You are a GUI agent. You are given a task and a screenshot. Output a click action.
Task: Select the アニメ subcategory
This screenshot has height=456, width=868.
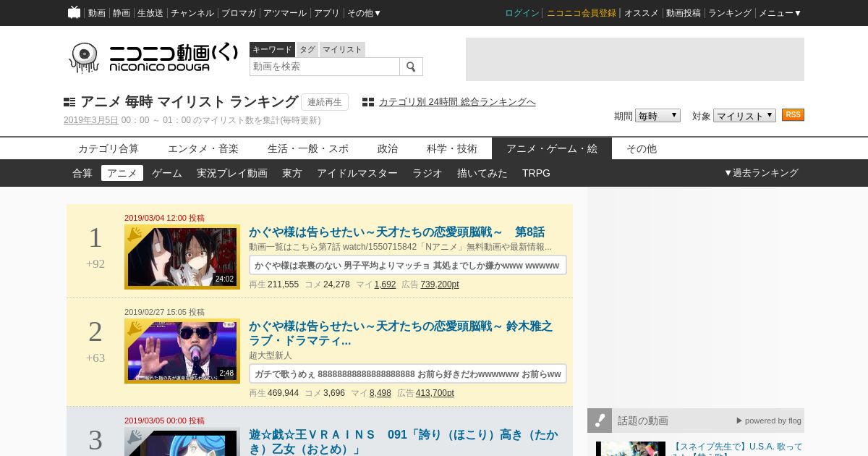[122, 173]
